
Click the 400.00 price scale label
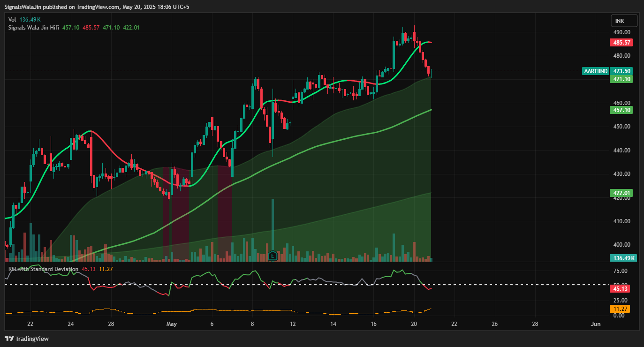click(621, 245)
